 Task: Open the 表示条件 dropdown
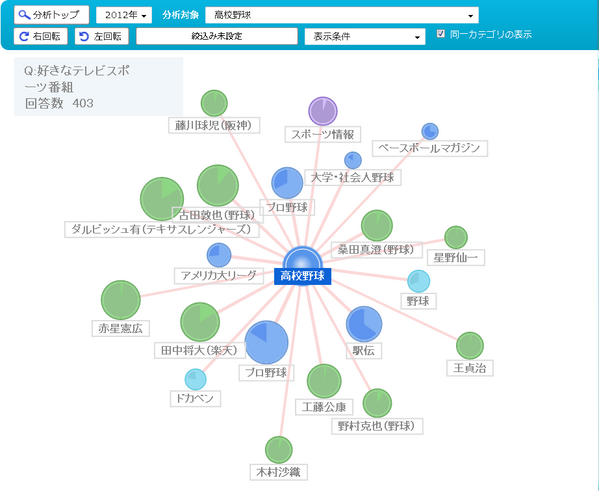365,37
